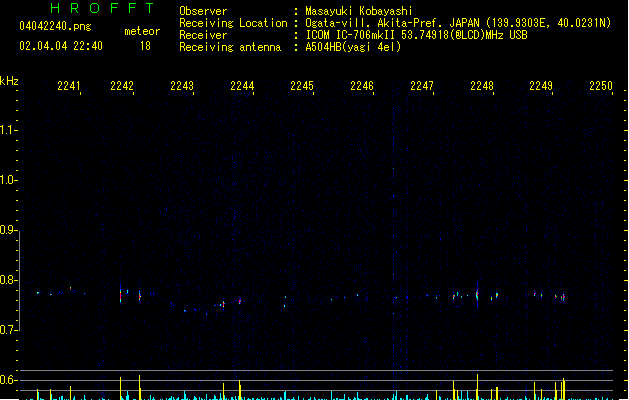Click the 2243 time axis marker
The width and height of the screenshot is (629, 400).
(182, 86)
